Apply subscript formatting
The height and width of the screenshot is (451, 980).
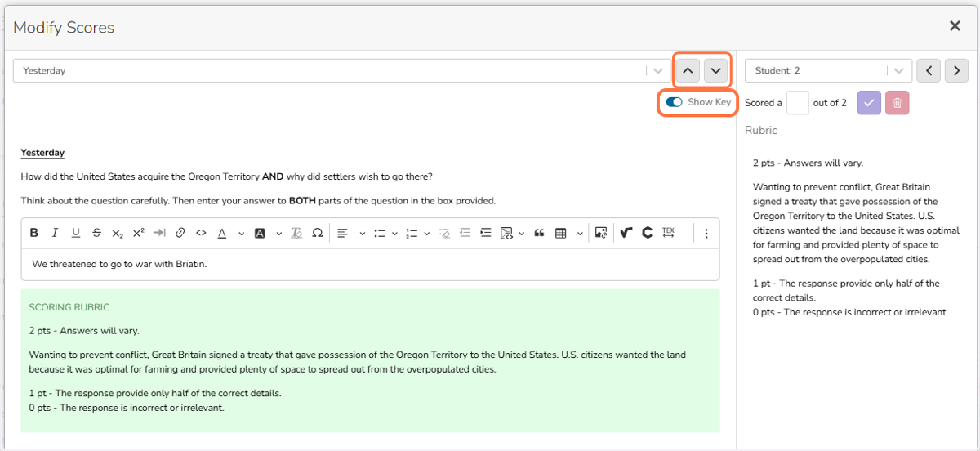click(x=118, y=233)
